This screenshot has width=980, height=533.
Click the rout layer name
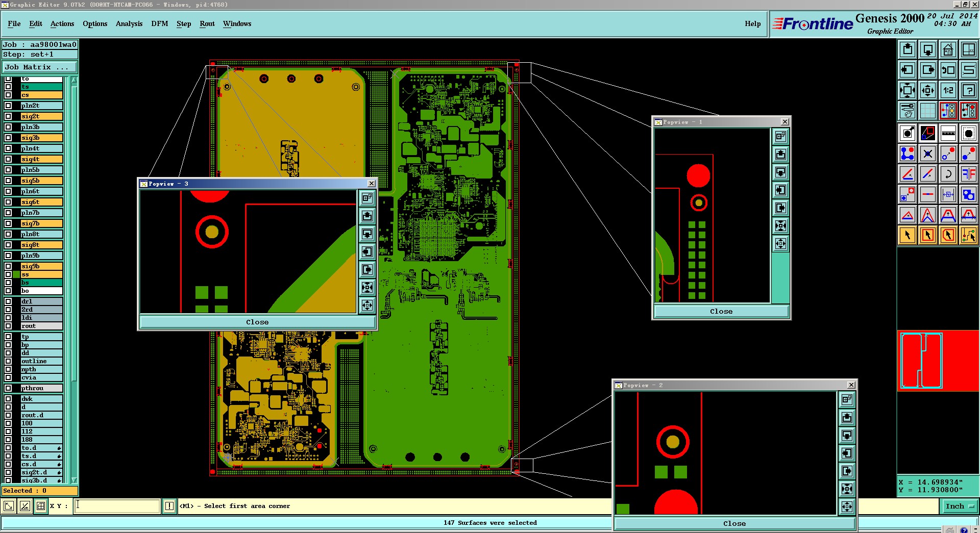pyautogui.click(x=41, y=326)
